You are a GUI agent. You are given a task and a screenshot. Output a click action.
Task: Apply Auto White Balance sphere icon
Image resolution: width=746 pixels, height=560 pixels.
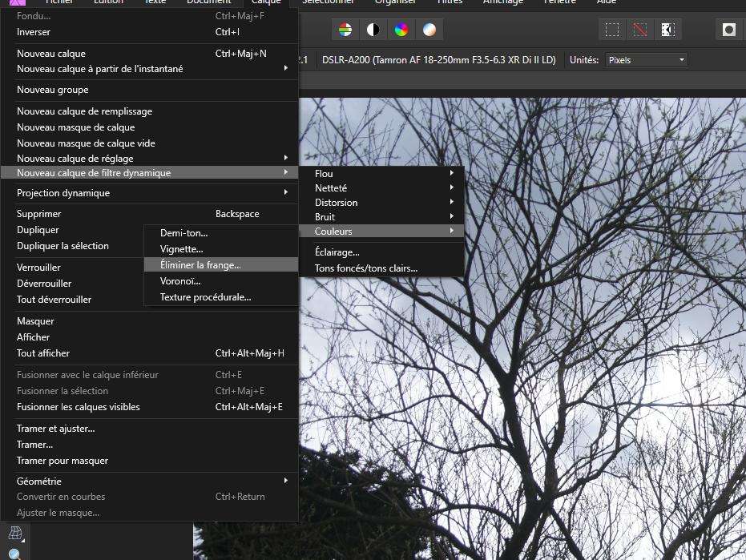coord(429,30)
